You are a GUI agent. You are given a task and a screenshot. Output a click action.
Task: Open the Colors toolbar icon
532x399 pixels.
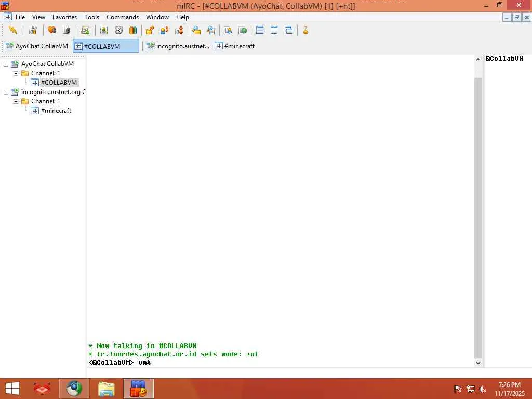pos(133,30)
